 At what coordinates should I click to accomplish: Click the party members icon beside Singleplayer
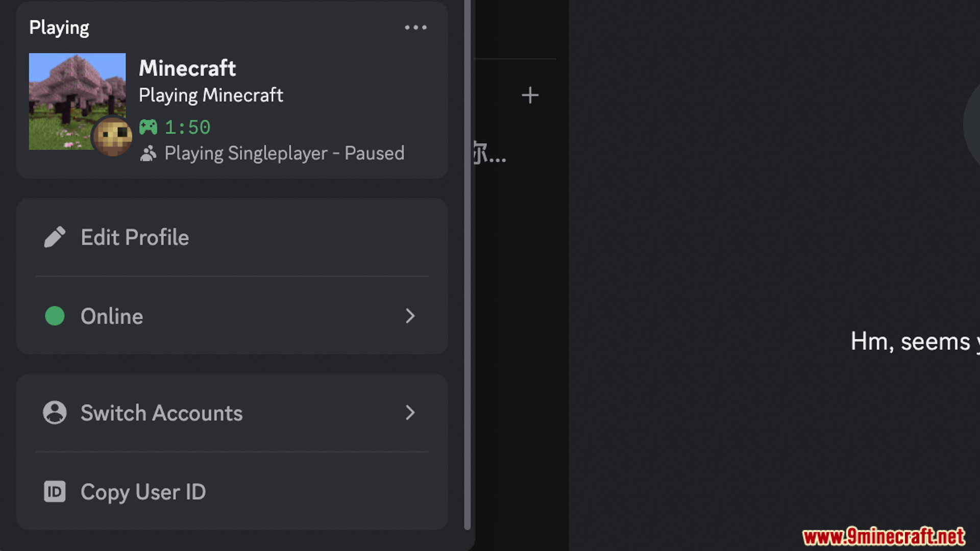point(148,154)
